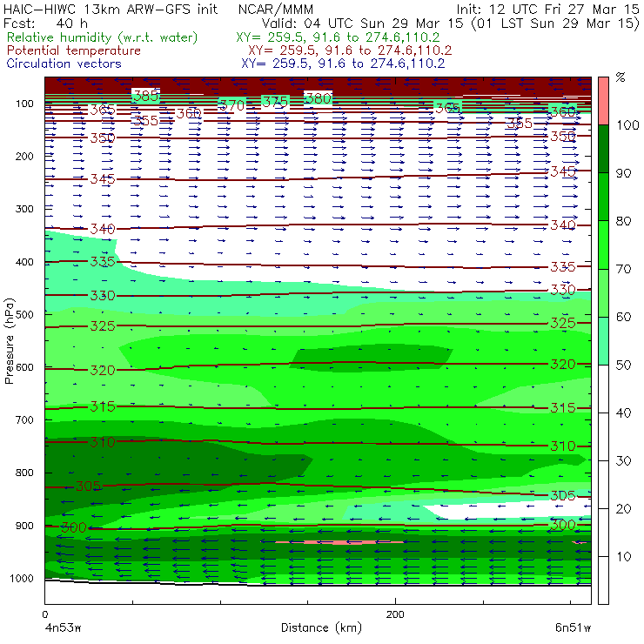Pick the 70-80 bright green colorbar swatch
Viewport: 644px width, 644px height.
click(x=603, y=245)
